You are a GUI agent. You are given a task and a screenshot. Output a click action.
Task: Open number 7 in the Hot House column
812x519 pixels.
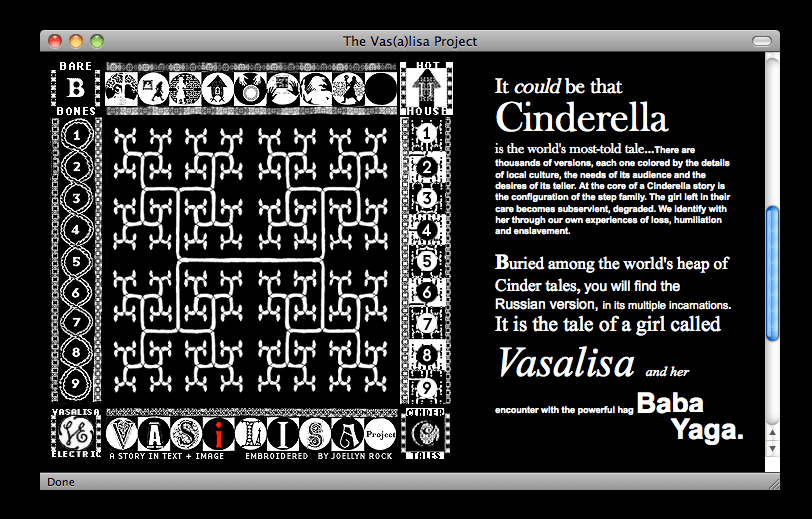(426, 324)
